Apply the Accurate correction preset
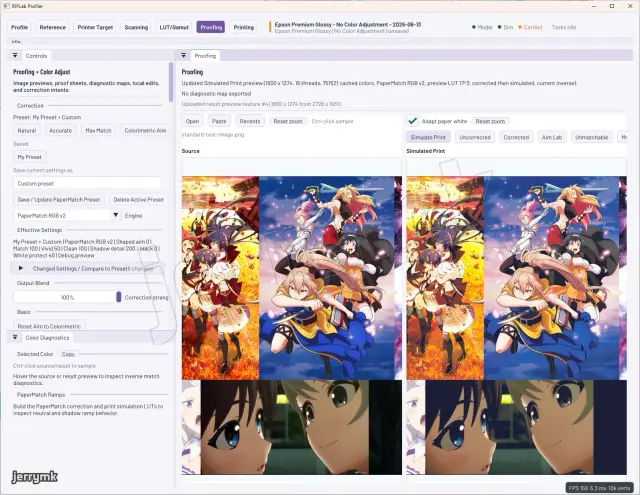The image size is (640, 495). 60,131
